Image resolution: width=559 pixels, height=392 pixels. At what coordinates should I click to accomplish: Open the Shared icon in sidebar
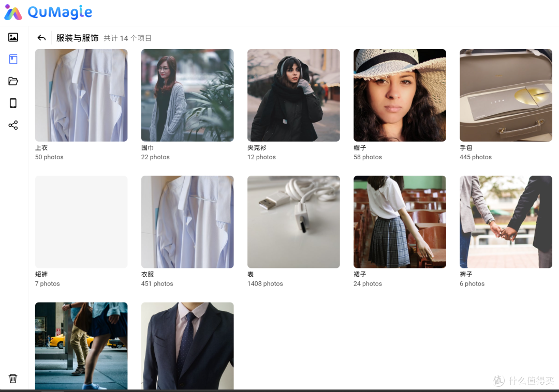pos(13,125)
